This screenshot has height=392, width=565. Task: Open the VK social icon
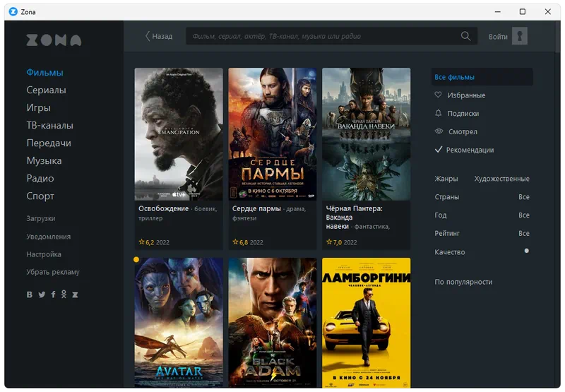click(30, 295)
